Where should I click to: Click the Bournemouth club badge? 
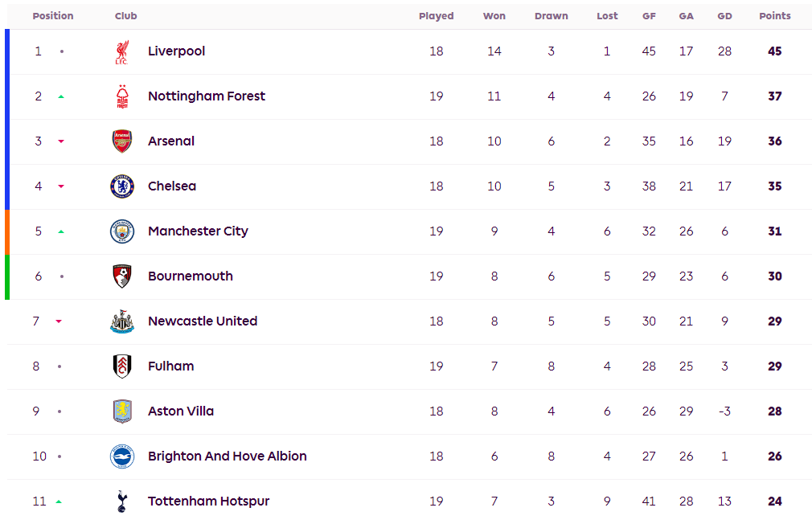pos(122,276)
